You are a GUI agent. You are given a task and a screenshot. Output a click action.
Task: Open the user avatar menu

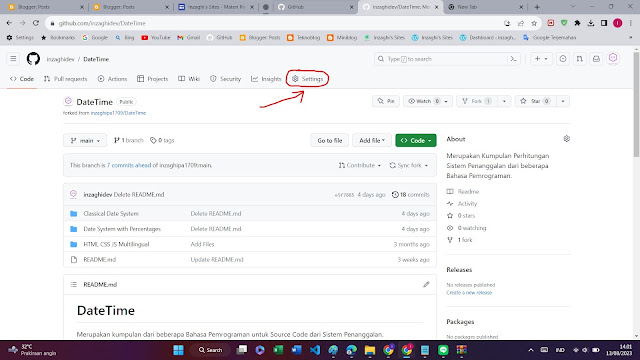[613, 58]
